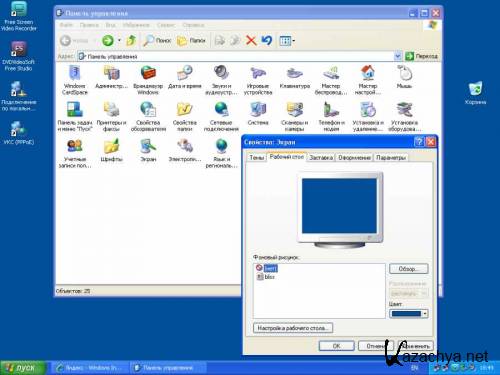Open the Views toolbar dropdown
500x375 pixels.
pyautogui.click(x=287, y=41)
